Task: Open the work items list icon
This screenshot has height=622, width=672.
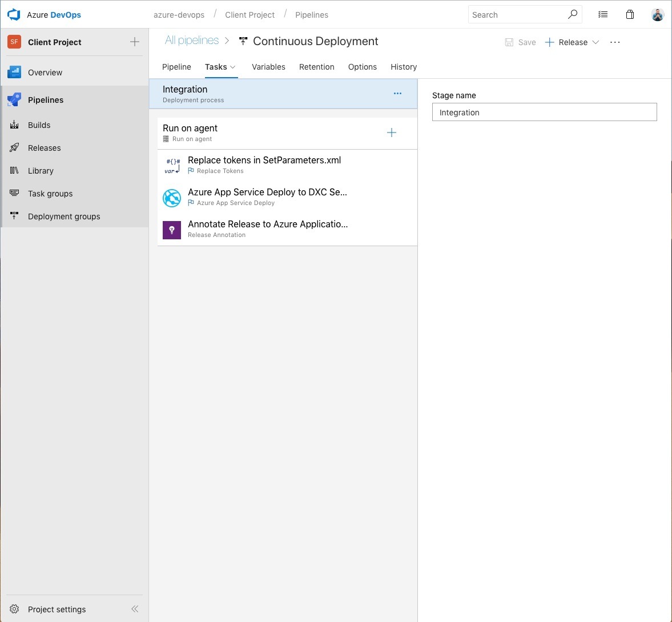Action: pyautogui.click(x=603, y=15)
